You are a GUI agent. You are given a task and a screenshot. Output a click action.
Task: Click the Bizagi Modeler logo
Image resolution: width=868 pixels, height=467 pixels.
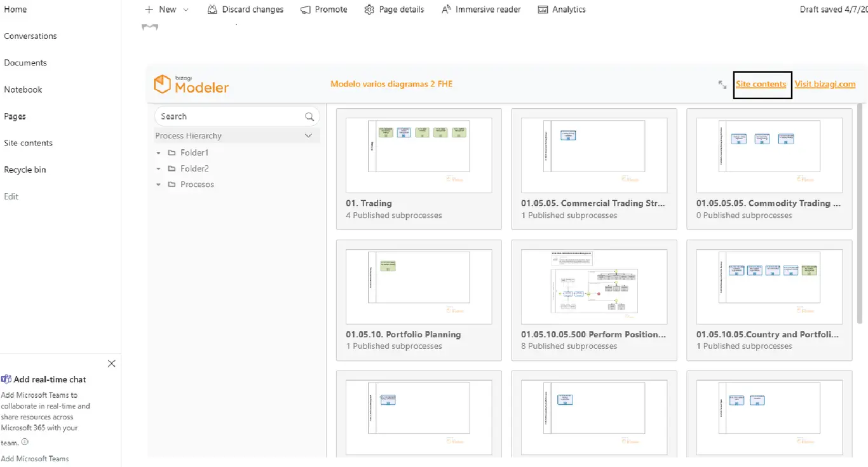pyautogui.click(x=191, y=84)
